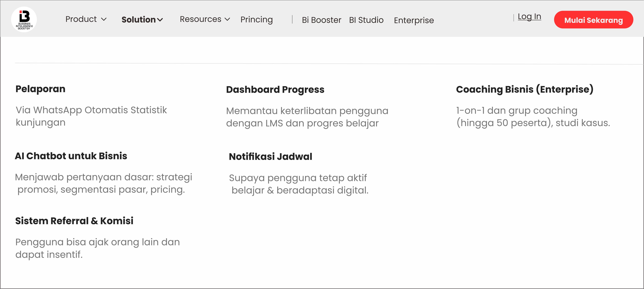Image resolution: width=644 pixels, height=289 pixels.
Task: Open the Resources menu
Action: pyautogui.click(x=200, y=19)
